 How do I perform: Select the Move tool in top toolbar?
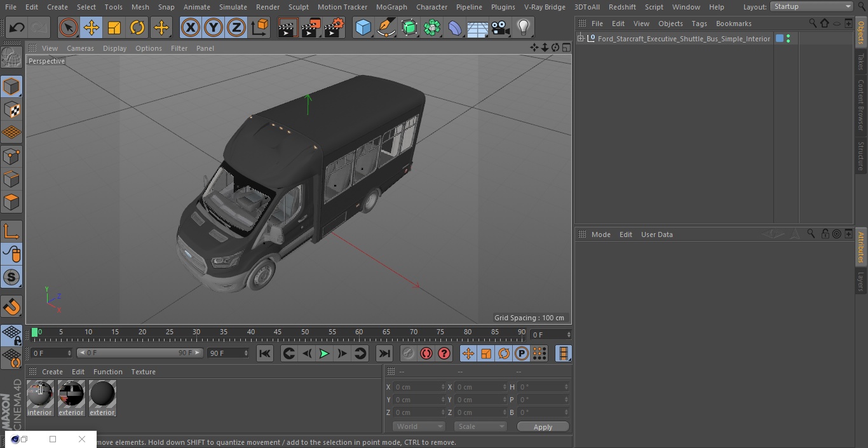coord(92,27)
